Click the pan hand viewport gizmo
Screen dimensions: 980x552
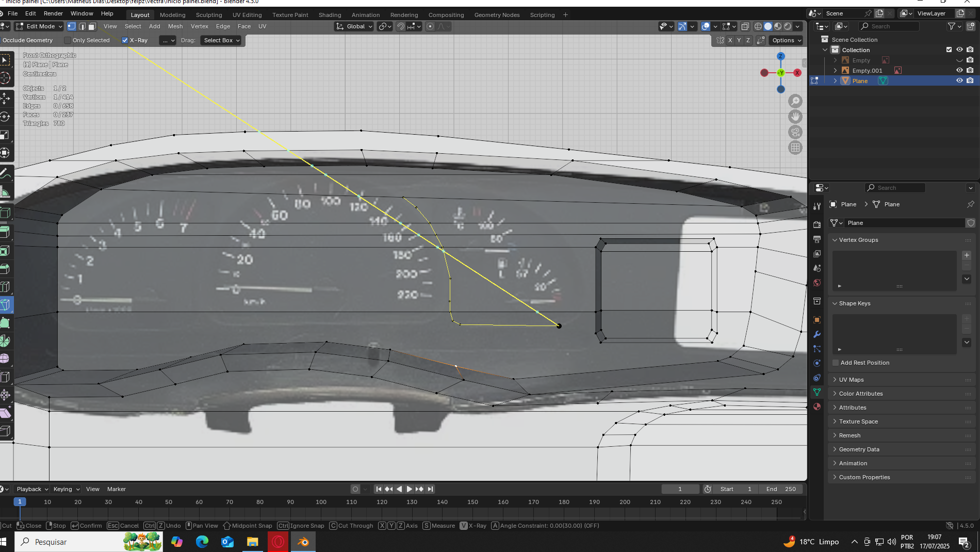(795, 117)
